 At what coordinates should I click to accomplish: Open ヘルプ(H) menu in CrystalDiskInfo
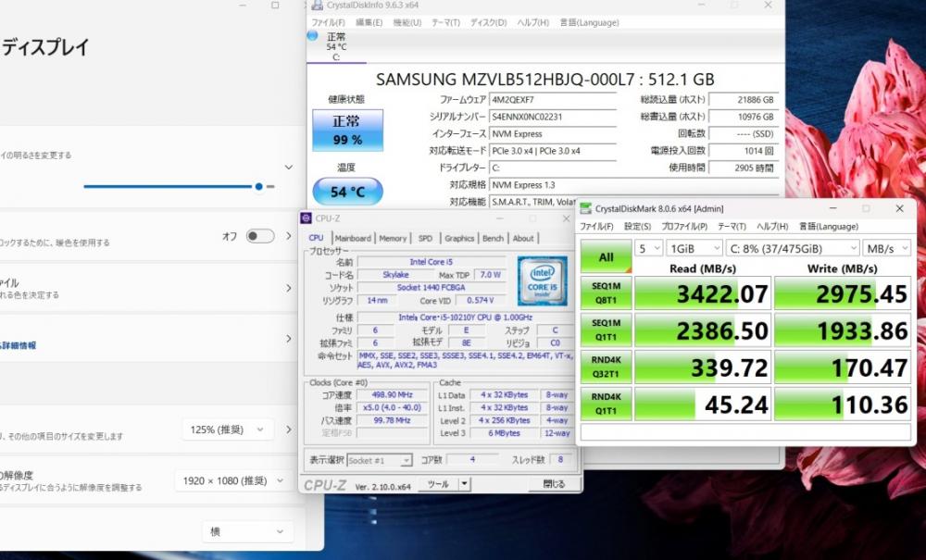(x=533, y=22)
